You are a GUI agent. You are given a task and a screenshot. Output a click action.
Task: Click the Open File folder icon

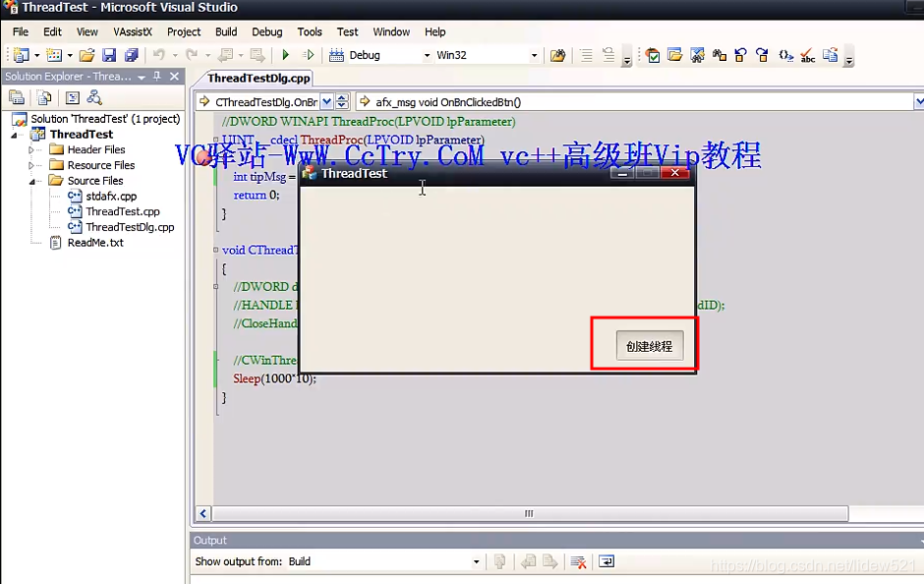87,55
